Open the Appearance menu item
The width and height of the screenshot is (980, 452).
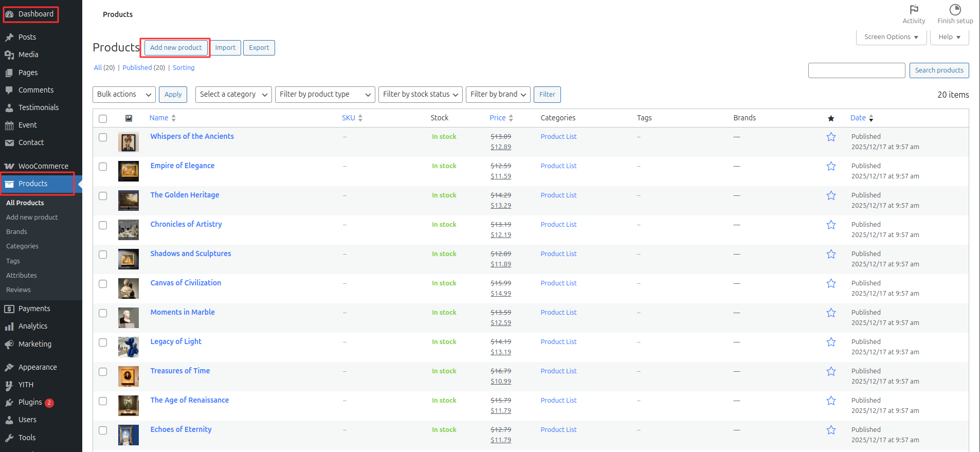(38, 367)
